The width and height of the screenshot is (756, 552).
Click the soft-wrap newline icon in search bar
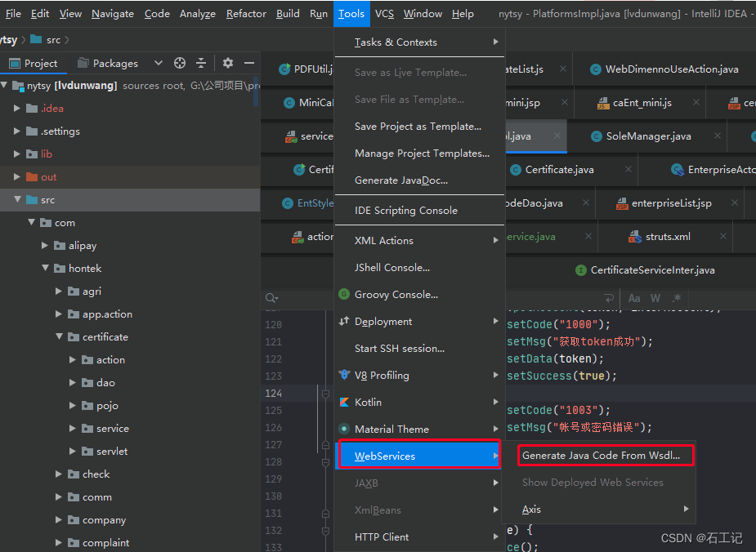[x=609, y=298]
